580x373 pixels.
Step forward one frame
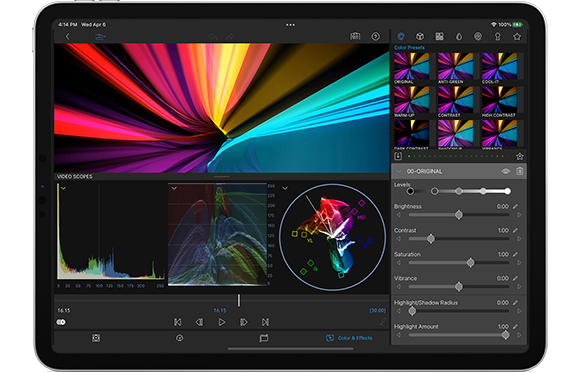244,322
